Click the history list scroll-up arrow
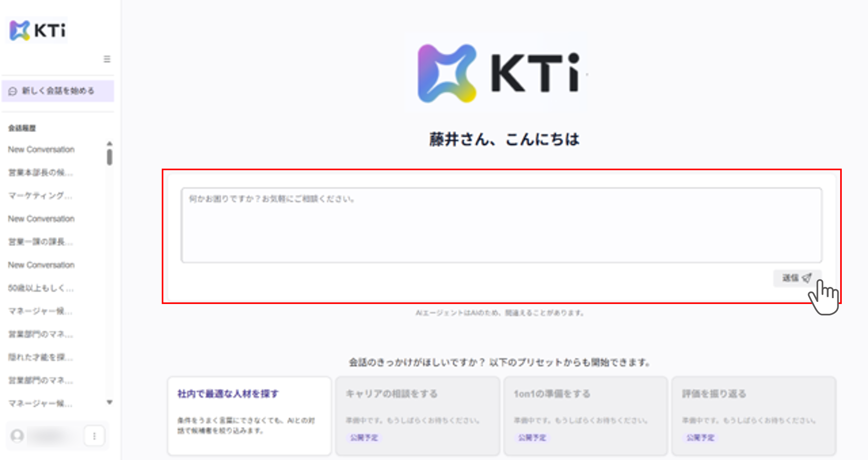Viewport: 868px width, 460px height. pyautogui.click(x=110, y=144)
